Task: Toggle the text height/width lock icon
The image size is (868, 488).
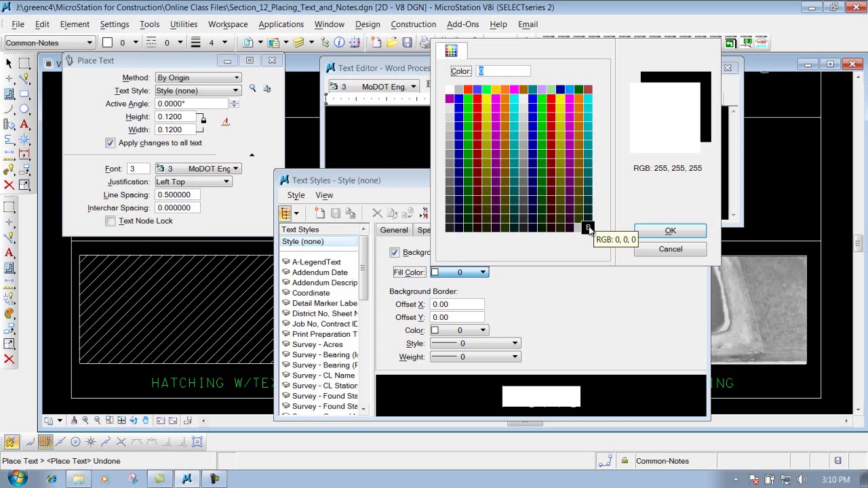Action: (x=203, y=121)
